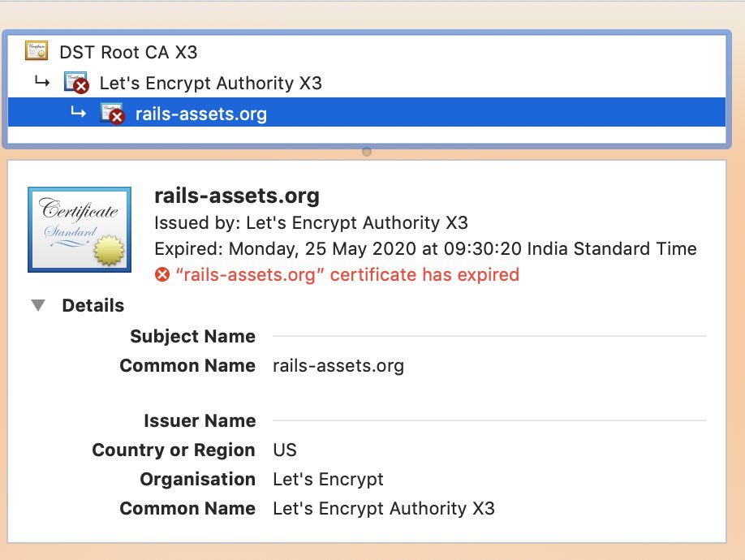Viewport: 745px width, 560px height.
Task: Click the Let's Encrypt Authority X3 error certificate icon
Action: pos(76,82)
